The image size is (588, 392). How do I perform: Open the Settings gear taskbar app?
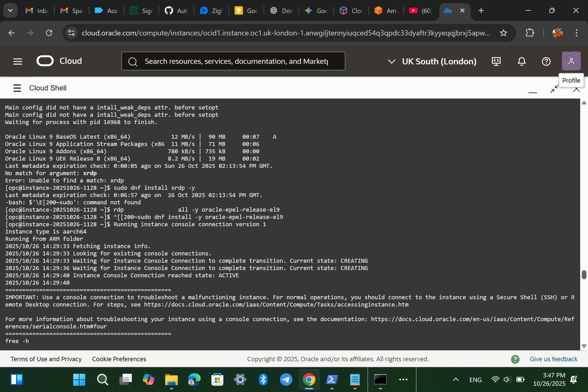pyautogui.click(x=240, y=379)
